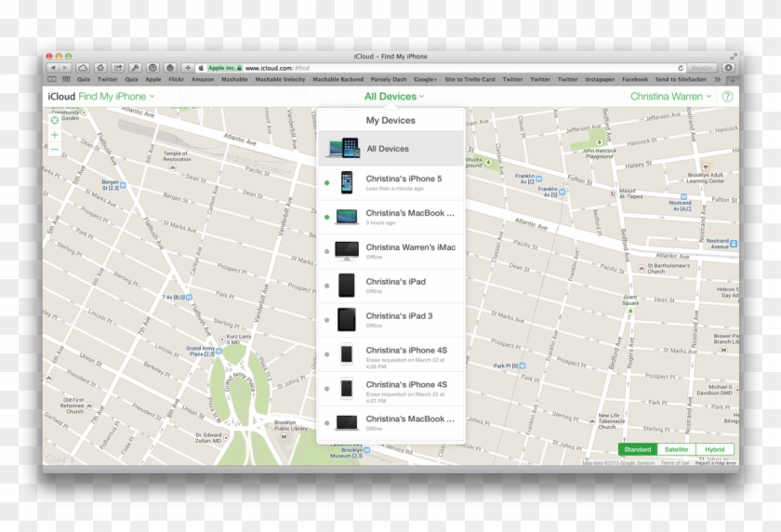This screenshot has height=532, width=781.
Task: Switch map to Standard view
Action: (638, 449)
